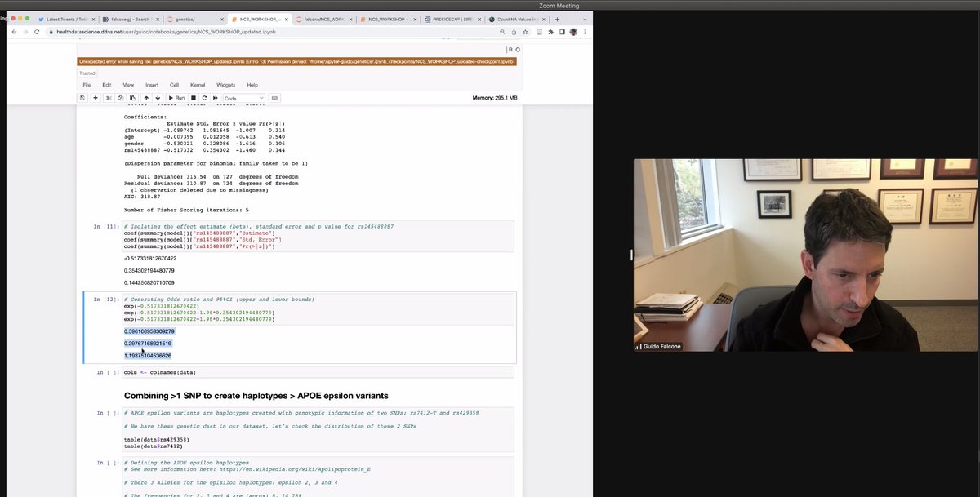Screen dimensions: 980x497
Task: Cut selected cells with scissors icon
Action: pos(109,98)
